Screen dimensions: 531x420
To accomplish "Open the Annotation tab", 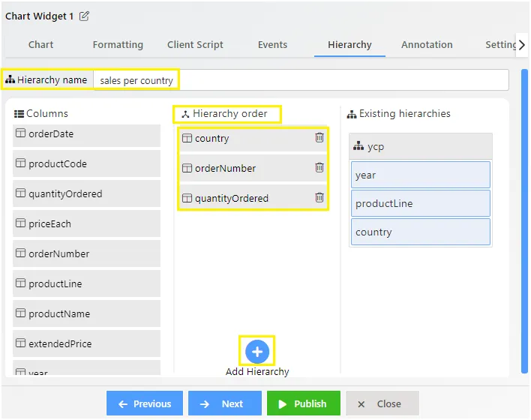I will pyautogui.click(x=427, y=45).
